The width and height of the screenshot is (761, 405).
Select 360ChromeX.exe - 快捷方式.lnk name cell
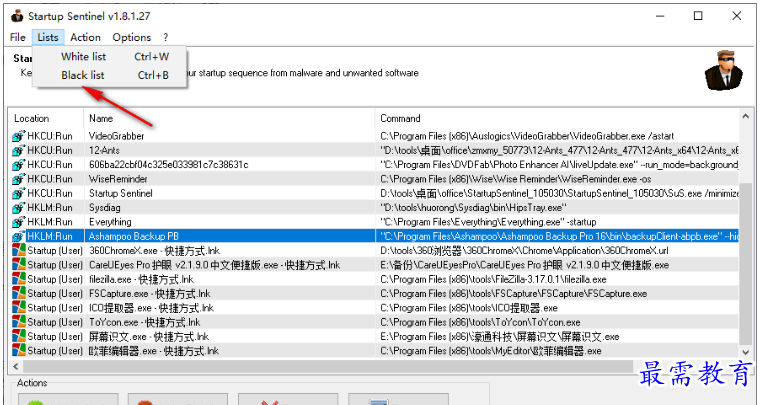[154, 251]
